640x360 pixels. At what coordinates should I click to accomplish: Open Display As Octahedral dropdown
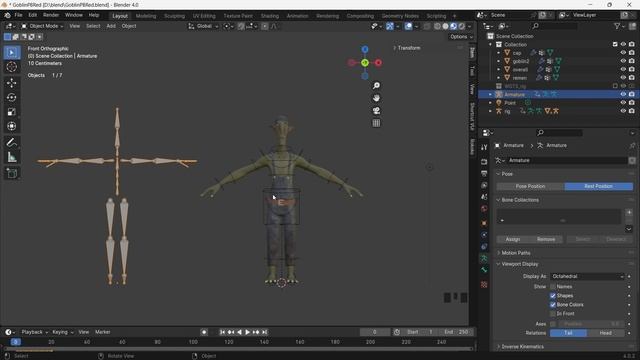pyautogui.click(x=587, y=276)
